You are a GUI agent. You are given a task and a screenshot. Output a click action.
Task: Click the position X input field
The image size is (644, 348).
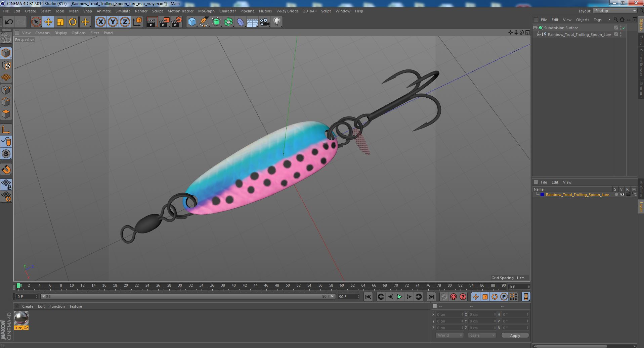point(449,314)
